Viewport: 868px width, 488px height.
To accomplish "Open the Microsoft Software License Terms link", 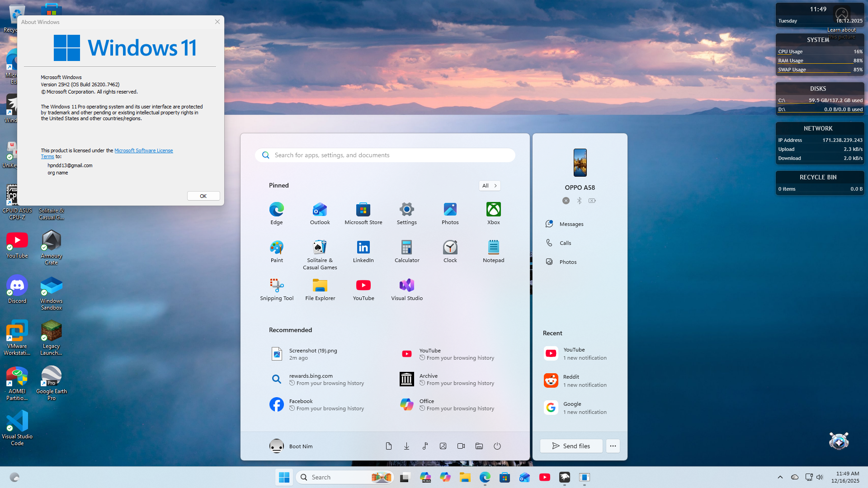I will (143, 150).
